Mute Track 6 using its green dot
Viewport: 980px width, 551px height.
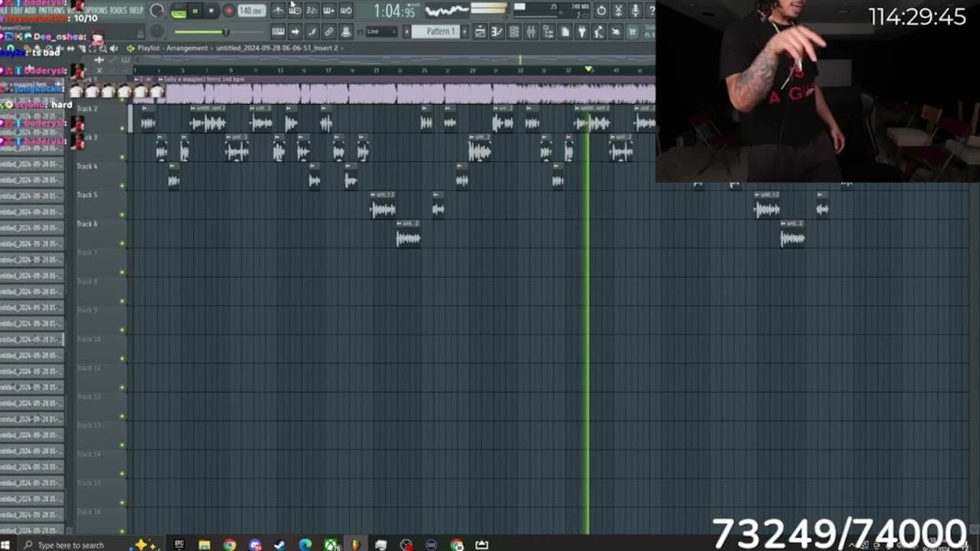pyautogui.click(x=122, y=244)
